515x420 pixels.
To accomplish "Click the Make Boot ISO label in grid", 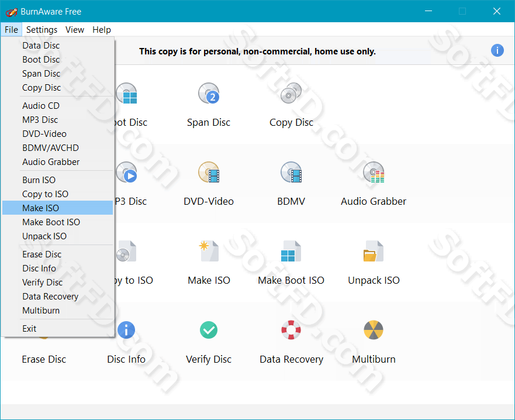I will (291, 280).
